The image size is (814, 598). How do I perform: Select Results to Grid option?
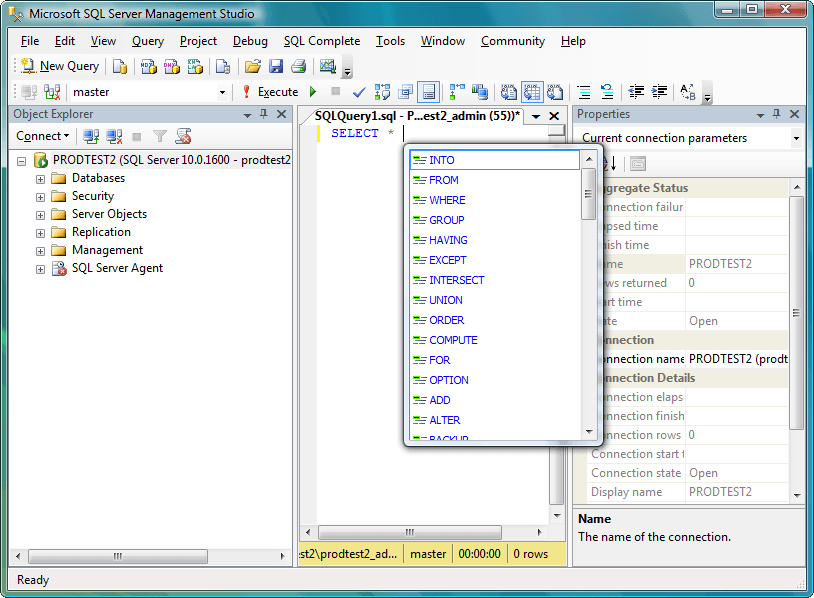tap(532, 92)
